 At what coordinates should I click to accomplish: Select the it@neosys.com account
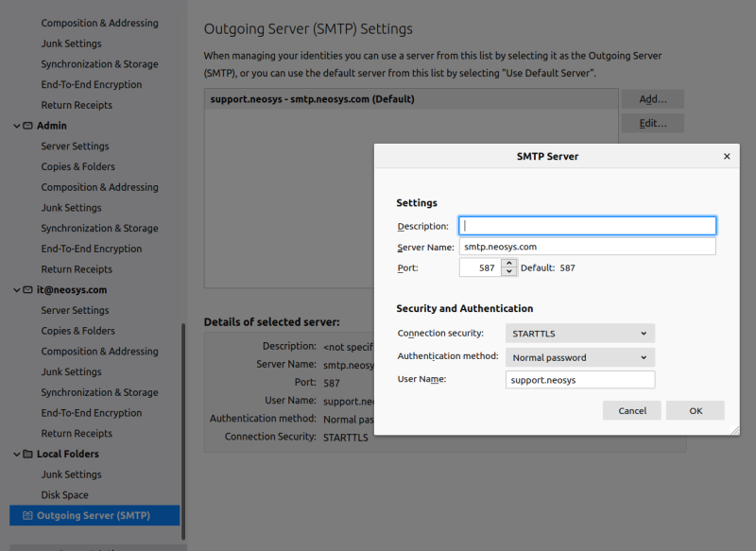(x=72, y=290)
